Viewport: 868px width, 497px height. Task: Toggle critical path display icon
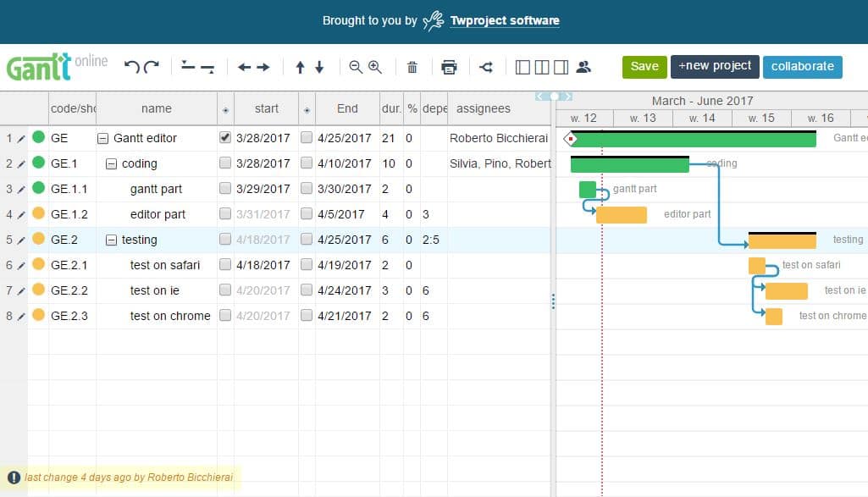click(x=486, y=67)
